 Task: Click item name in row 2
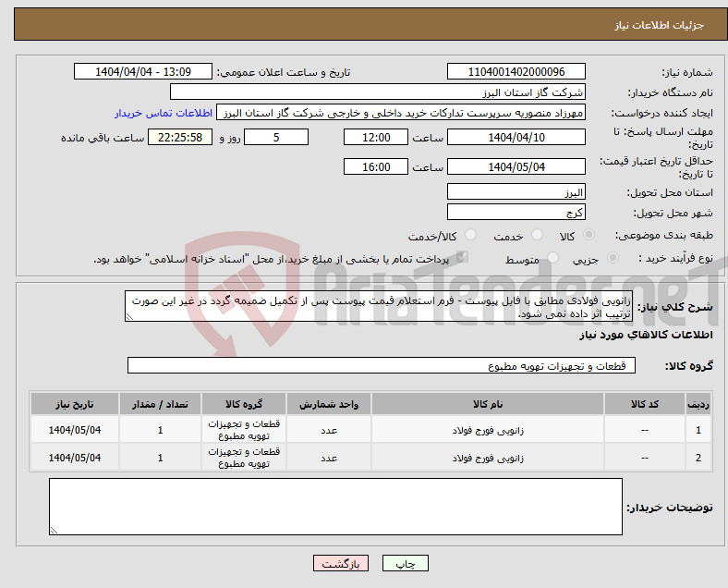click(x=488, y=458)
